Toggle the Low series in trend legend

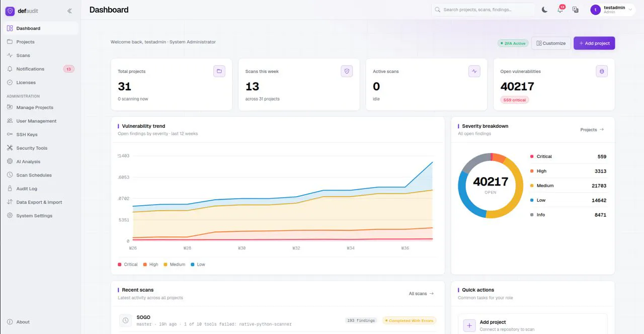[x=198, y=265]
